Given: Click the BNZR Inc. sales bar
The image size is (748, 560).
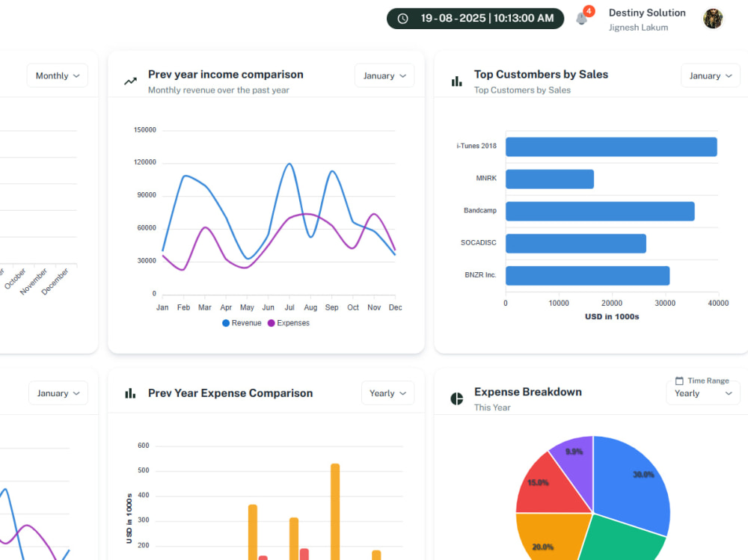Looking at the screenshot, I should [588, 276].
